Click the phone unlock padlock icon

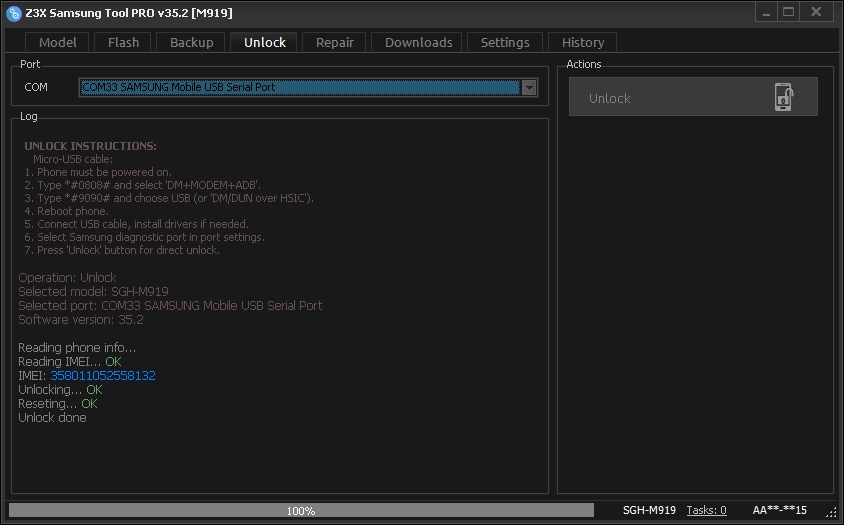pyautogui.click(x=784, y=97)
